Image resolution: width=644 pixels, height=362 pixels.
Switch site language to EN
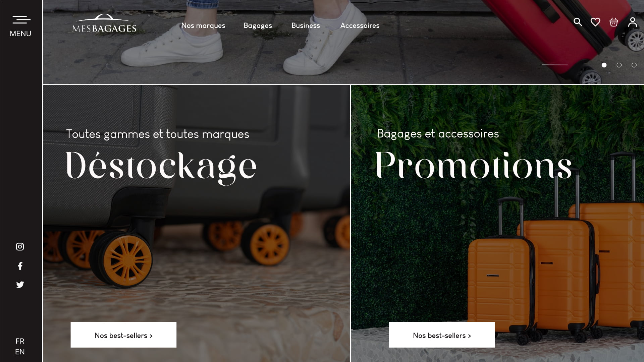click(x=20, y=352)
